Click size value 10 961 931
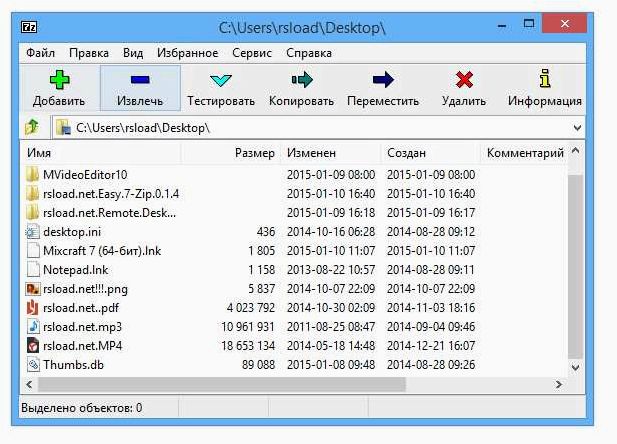Image resolution: width=617 pixels, height=444 pixels. (248, 327)
